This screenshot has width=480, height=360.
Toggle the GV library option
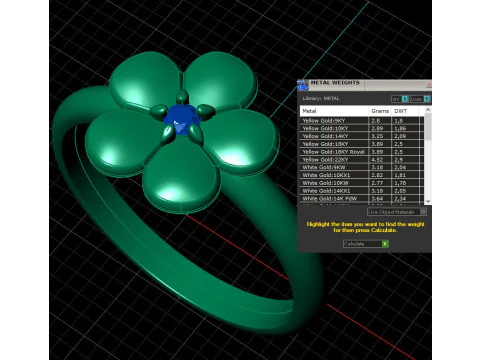click(x=400, y=99)
